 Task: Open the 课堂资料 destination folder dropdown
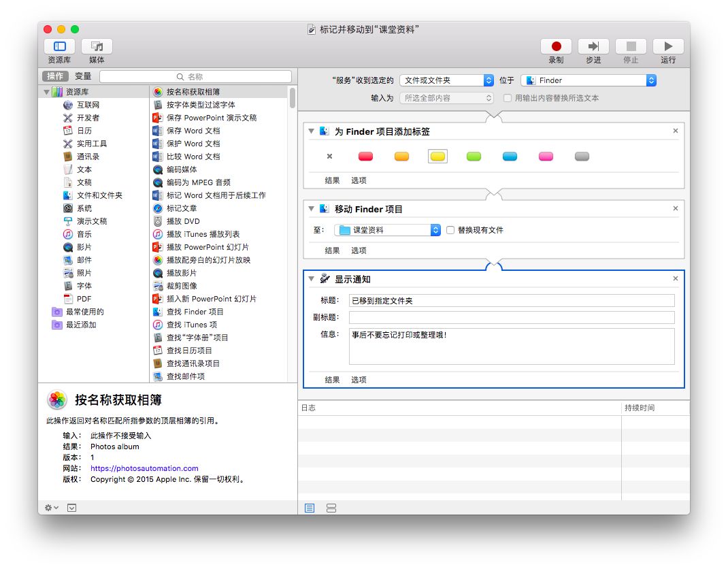(x=388, y=230)
